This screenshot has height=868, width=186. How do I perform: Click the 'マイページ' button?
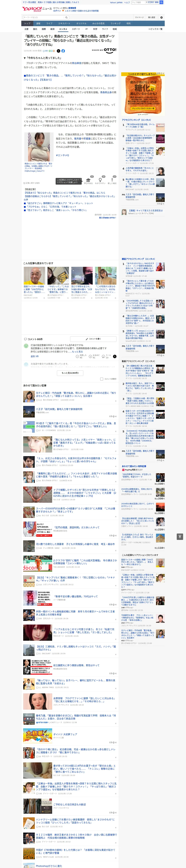tap(139, 17)
